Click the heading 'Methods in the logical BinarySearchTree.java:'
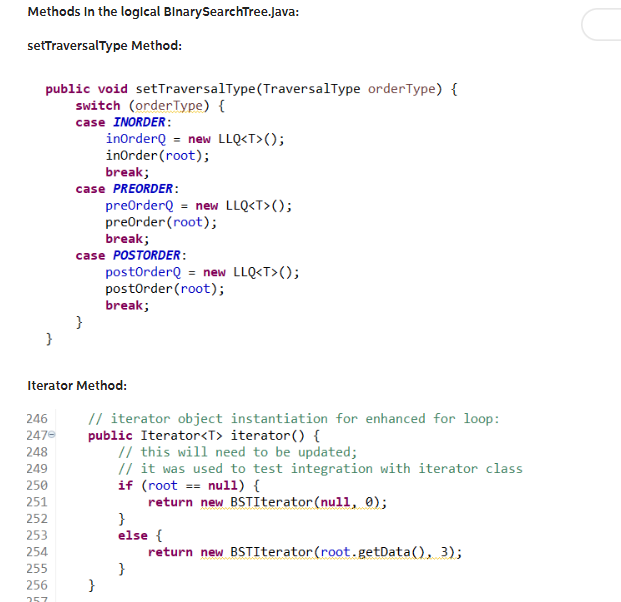Image resolution: width=621 pixels, height=602 pixels. [163, 12]
